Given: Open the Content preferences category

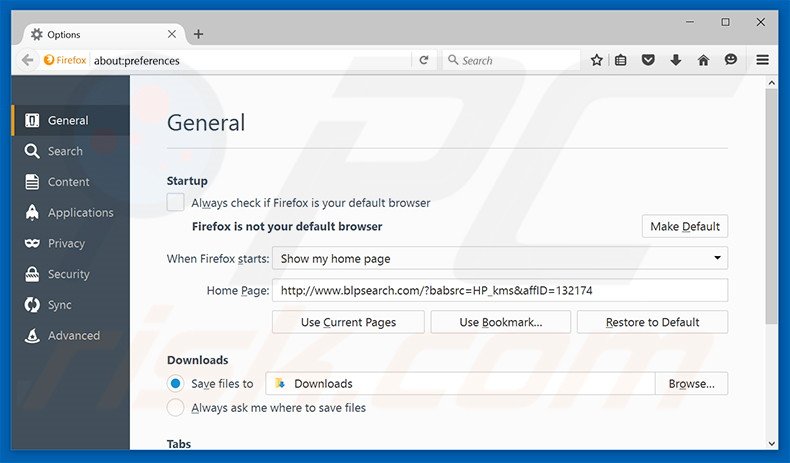Looking at the screenshot, I should pyautogui.click(x=71, y=182).
